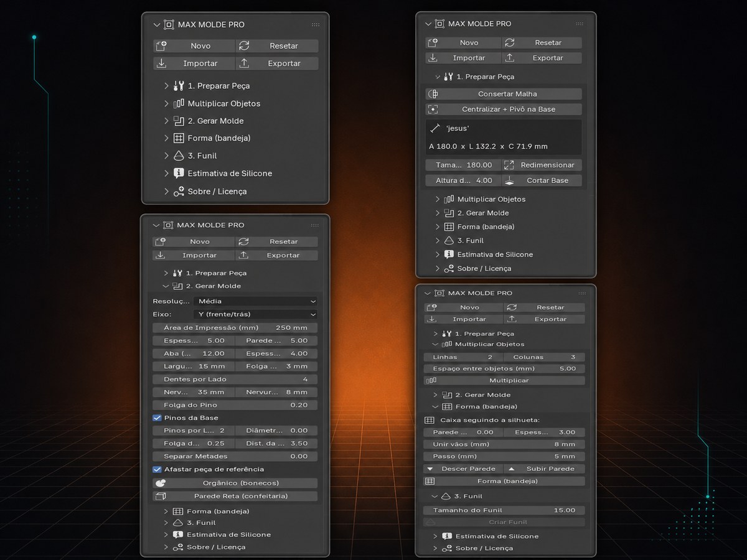Expand Multiplicar Objetos in the 'jesus' panel
747x560 pixels.
(438, 199)
